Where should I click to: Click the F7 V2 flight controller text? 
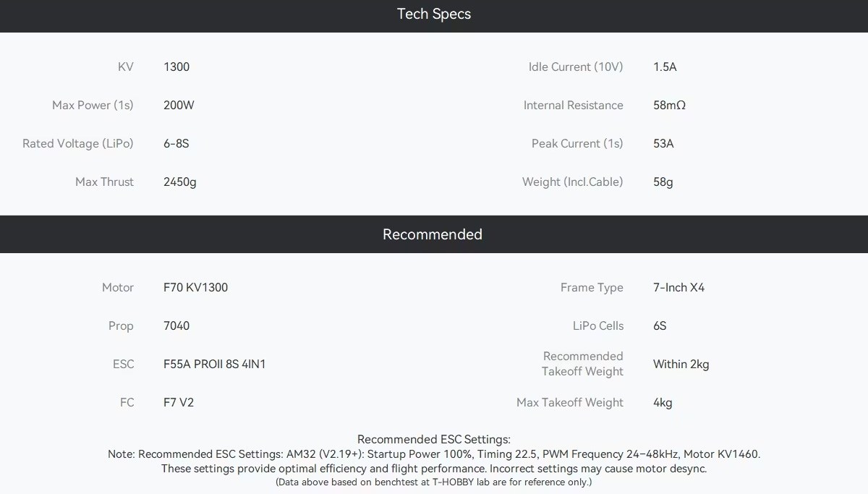click(179, 402)
